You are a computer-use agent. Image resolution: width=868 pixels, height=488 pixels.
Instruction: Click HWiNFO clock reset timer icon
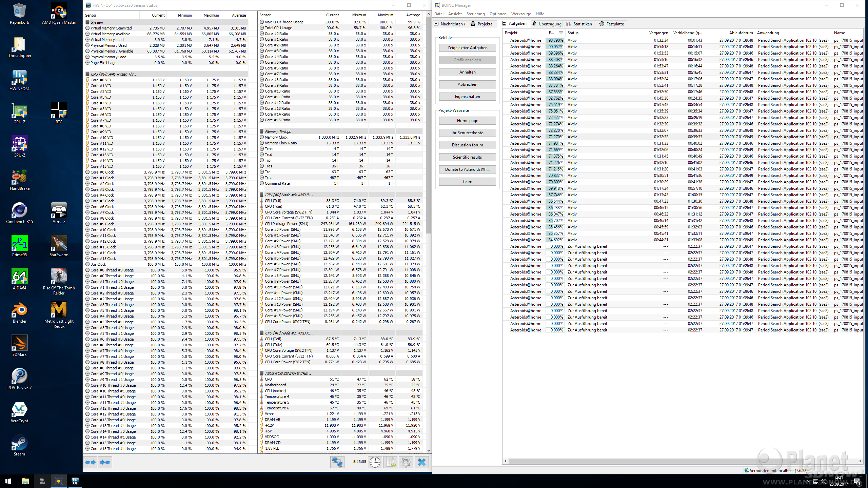(375, 462)
